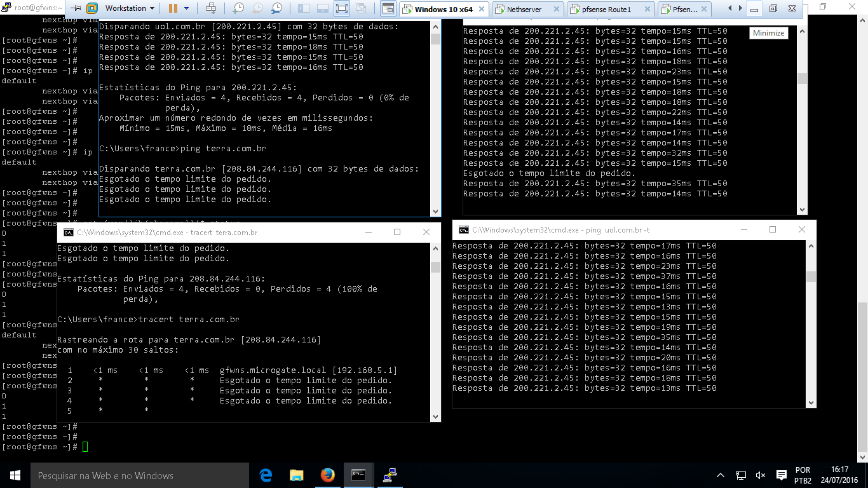The width and height of the screenshot is (868, 488).
Task: Click the Windows Start button
Action: 15,475
